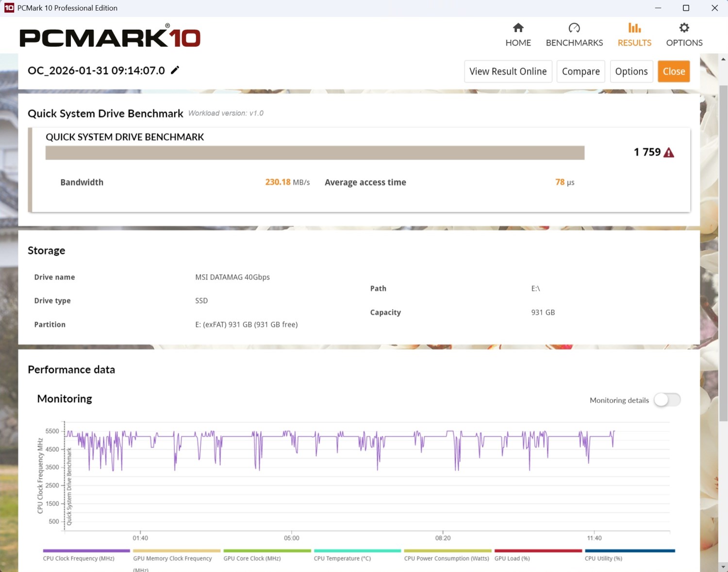This screenshot has height=572, width=728.
Task: Select the result name OC_2026-01-31 09:14:07.0
Action: (x=96, y=70)
